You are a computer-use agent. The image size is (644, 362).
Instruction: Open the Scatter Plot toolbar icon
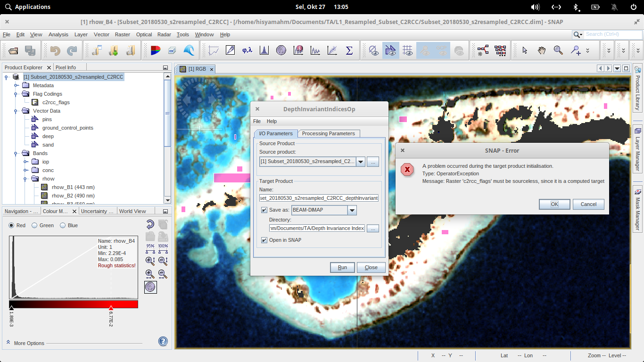point(332,50)
